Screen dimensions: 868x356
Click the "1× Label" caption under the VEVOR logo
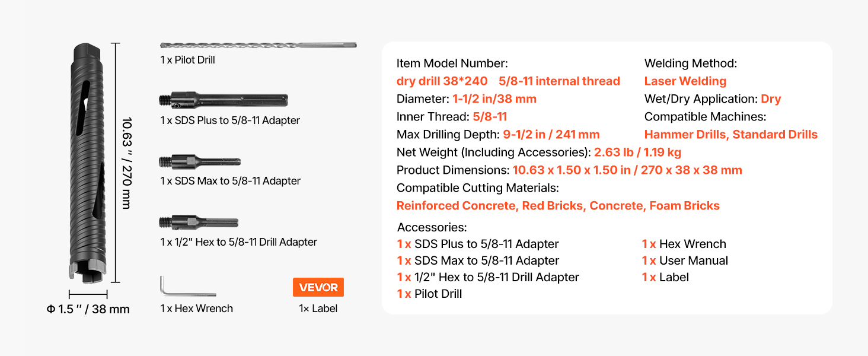[x=318, y=309]
